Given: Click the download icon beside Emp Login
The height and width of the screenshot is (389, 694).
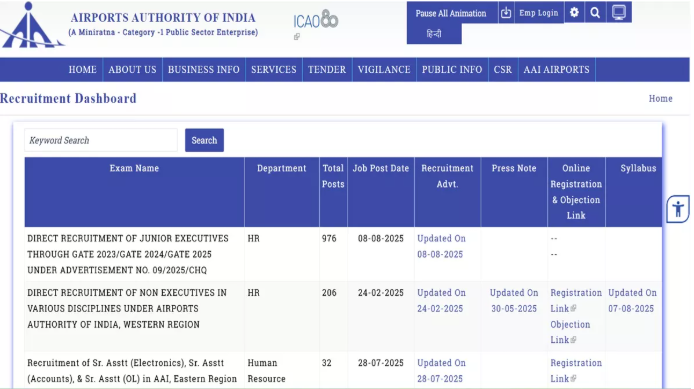Looking at the screenshot, I should 506,13.
